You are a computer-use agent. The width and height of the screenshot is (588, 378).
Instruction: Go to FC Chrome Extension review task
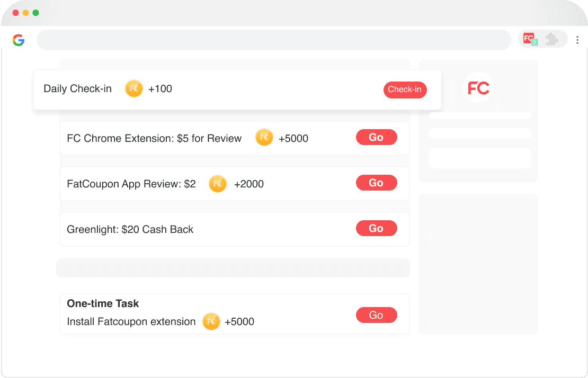[x=377, y=137]
